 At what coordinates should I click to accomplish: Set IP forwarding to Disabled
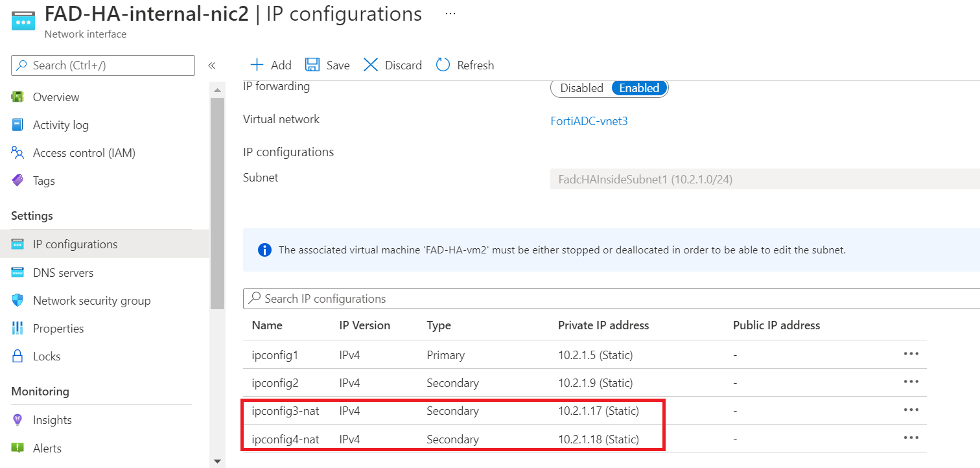pyautogui.click(x=581, y=88)
